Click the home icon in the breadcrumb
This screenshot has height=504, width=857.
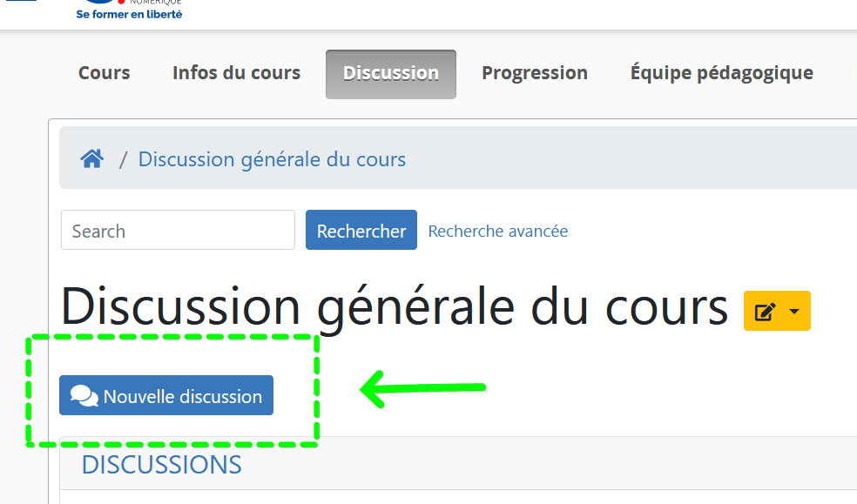click(x=91, y=157)
